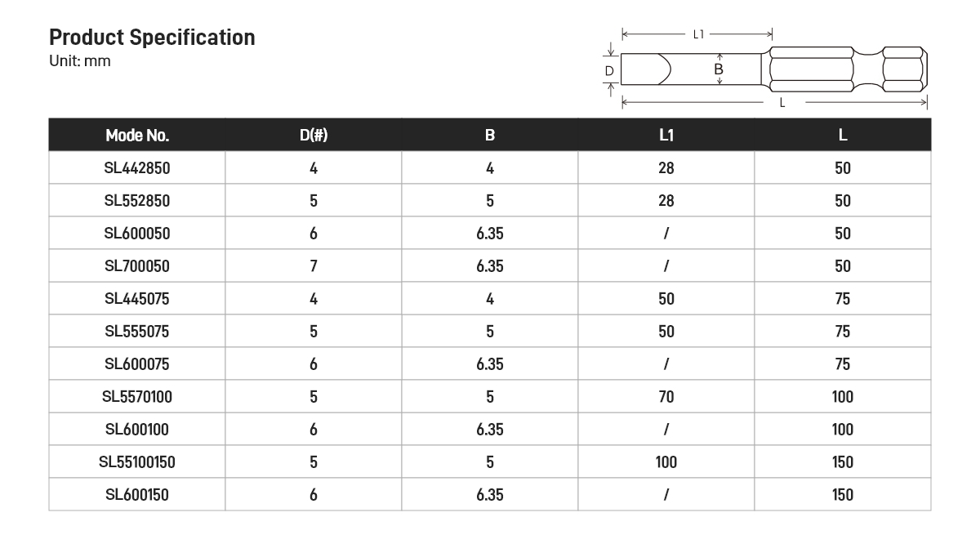Select the SL552850 model cell
Viewport: 980px width, 535px height.
137,201
